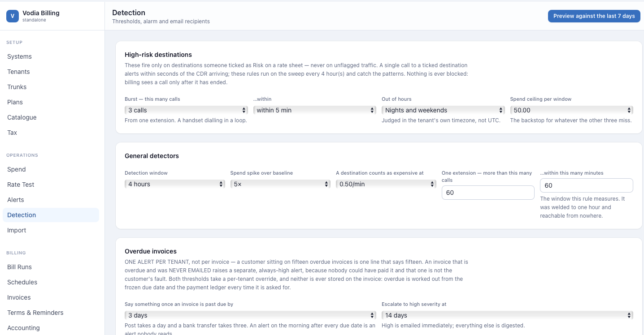Click the High-risk destinations heading
Screen dimensions: 644x335
pos(158,55)
